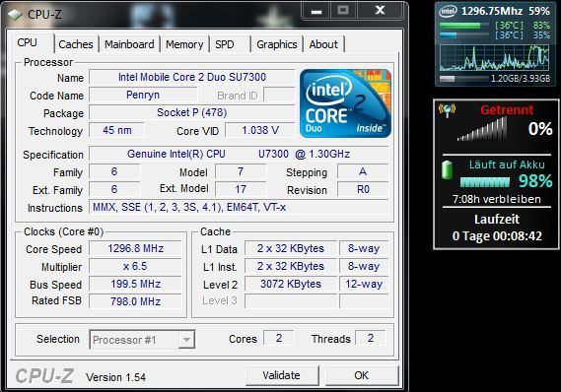Viewport: 561px width, 392px height.
Task: Click the Läuft auf Akku status text
Action: [507, 164]
